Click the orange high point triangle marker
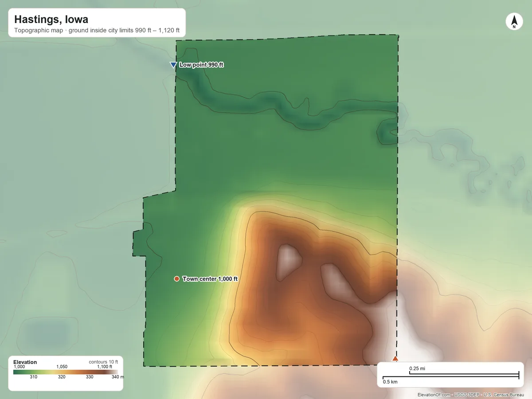The height and width of the screenshot is (399, 532). [x=395, y=358]
